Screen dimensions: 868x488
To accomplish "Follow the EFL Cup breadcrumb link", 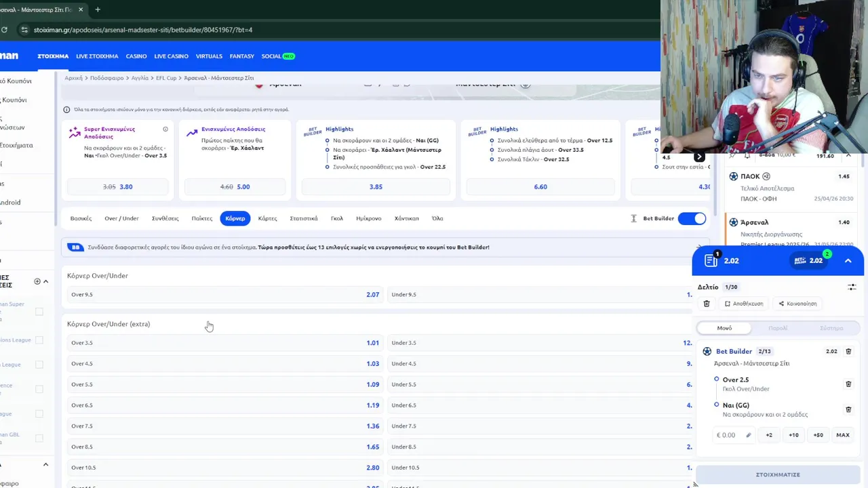I will coord(166,78).
